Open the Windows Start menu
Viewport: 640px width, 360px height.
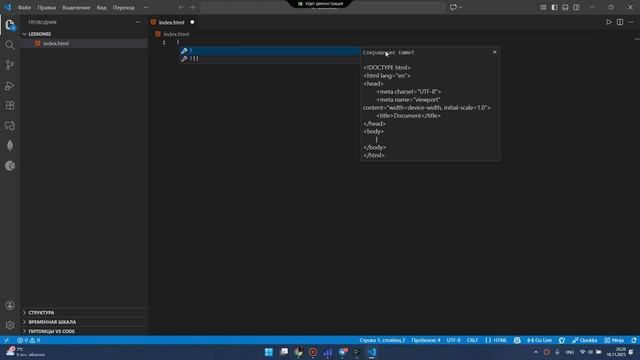[x=269, y=352]
